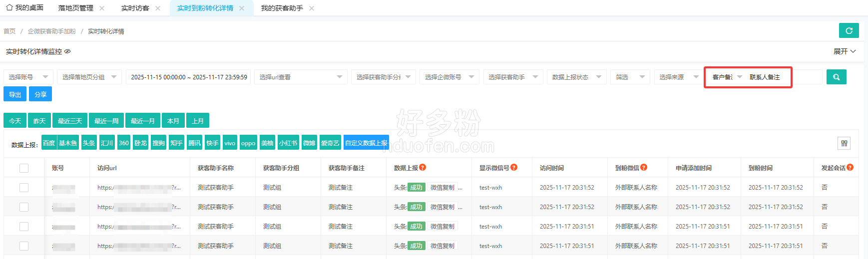Image resolution: width=868 pixels, height=259 pixels.
Task: Expand the panel using 展开
Action: point(844,51)
